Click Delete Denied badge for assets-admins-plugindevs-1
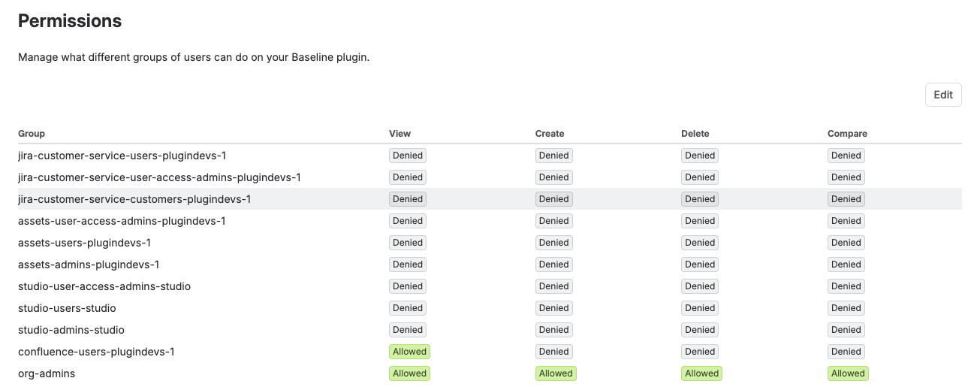The image size is (980, 387). [x=700, y=265]
